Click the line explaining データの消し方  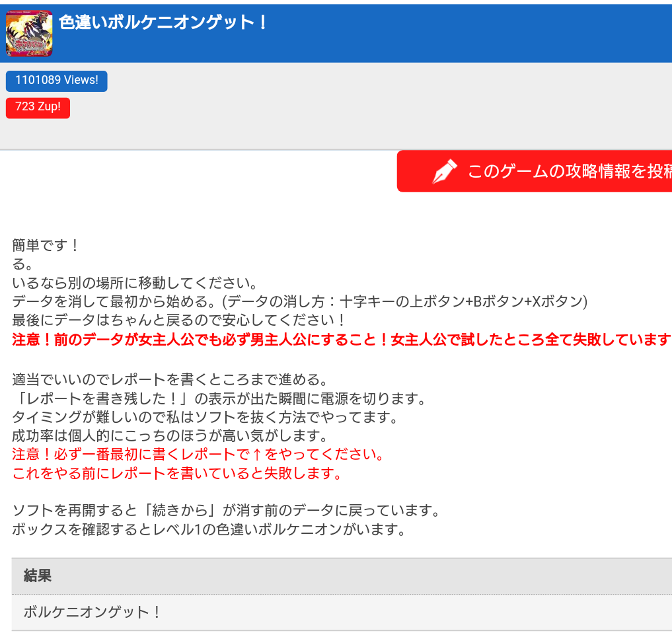[299, 302]
